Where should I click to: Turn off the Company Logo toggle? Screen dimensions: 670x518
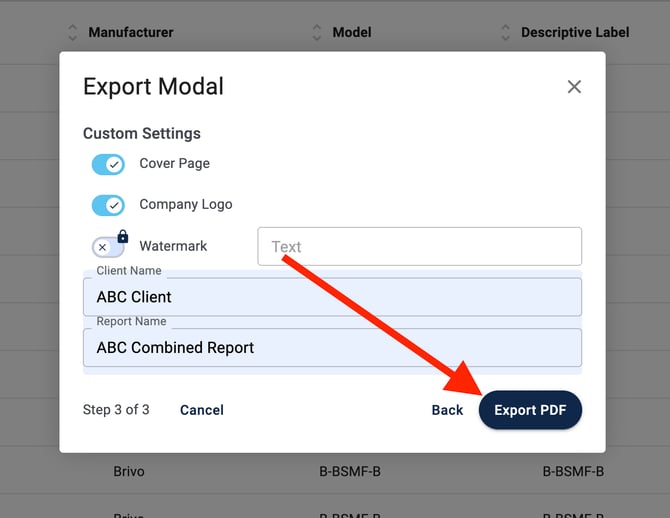[108, 205]
